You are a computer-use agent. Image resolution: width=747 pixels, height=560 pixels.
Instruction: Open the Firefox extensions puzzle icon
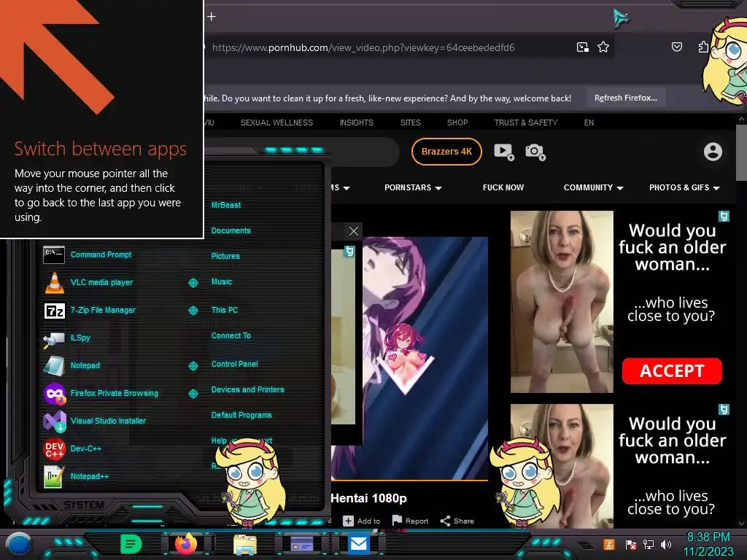point(703,47)
